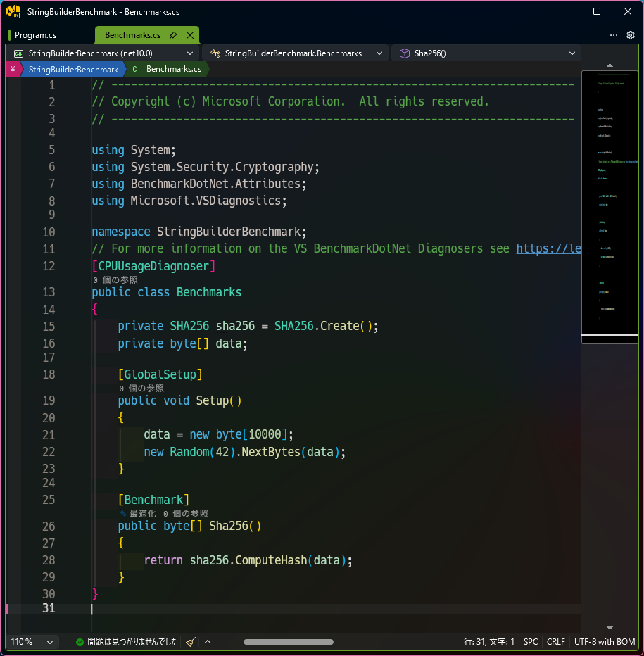Viewport: 644px width, 656px height.
Task: Toggle the CRLF line ending setting
Action: 556,641
